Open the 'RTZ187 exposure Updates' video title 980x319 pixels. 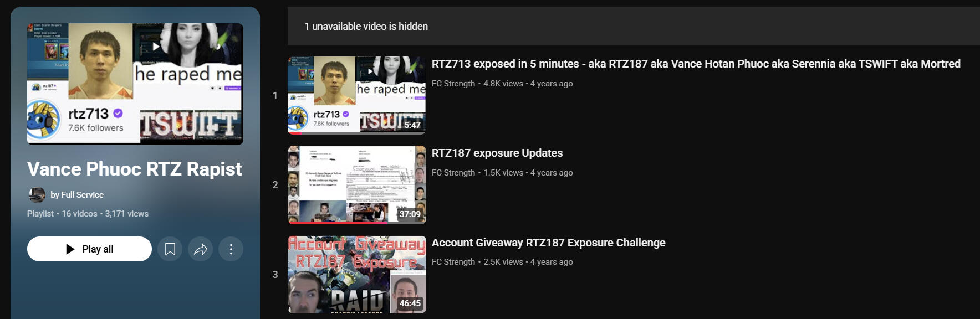click(497, 153)
